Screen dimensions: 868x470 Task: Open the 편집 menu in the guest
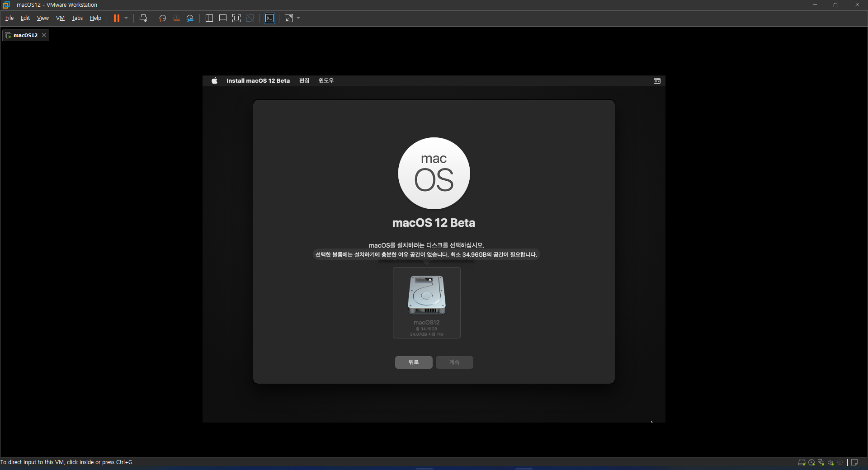click(x=304, y=81)
